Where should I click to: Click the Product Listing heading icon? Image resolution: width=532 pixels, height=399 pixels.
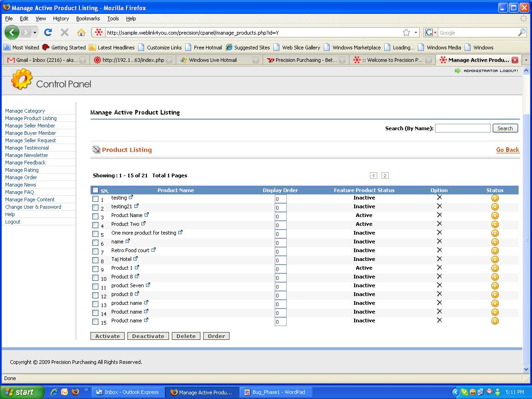pos(97,150)
